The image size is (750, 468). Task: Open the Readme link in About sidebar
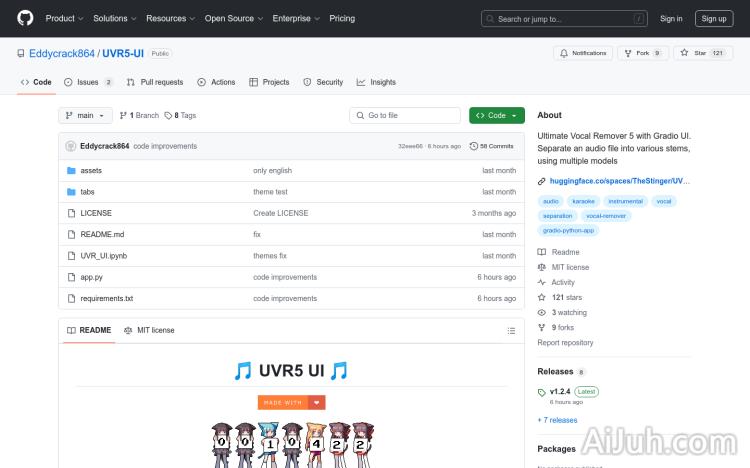(558, 252)
